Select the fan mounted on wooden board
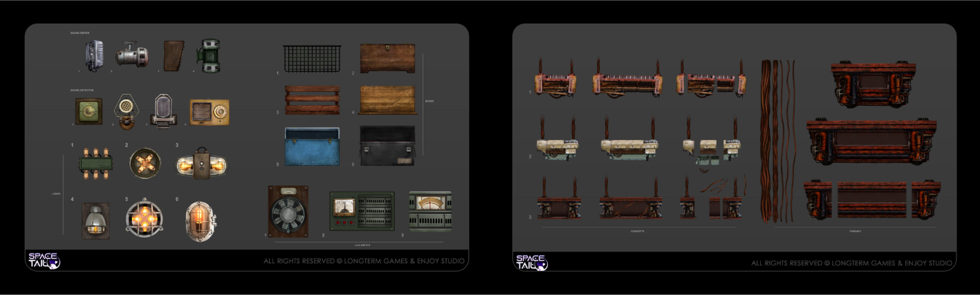980x295 pixels. click(x=288, y=211)
